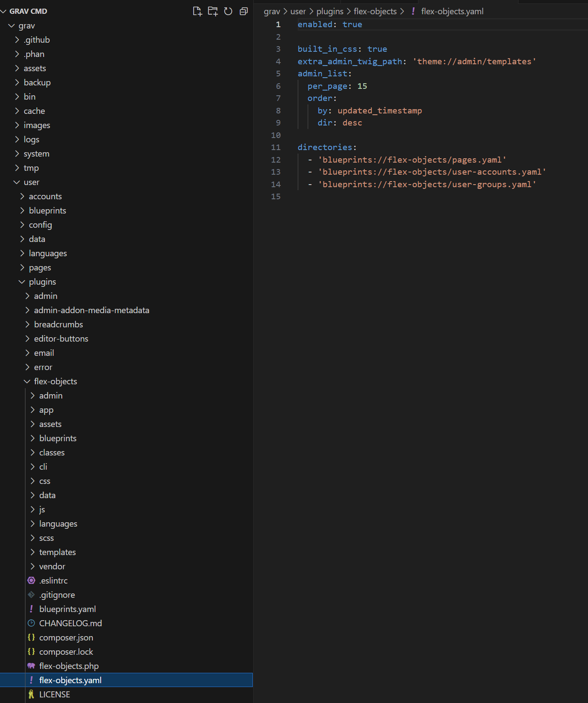
Task: Expand the pages folder
Action: (22, 267)
